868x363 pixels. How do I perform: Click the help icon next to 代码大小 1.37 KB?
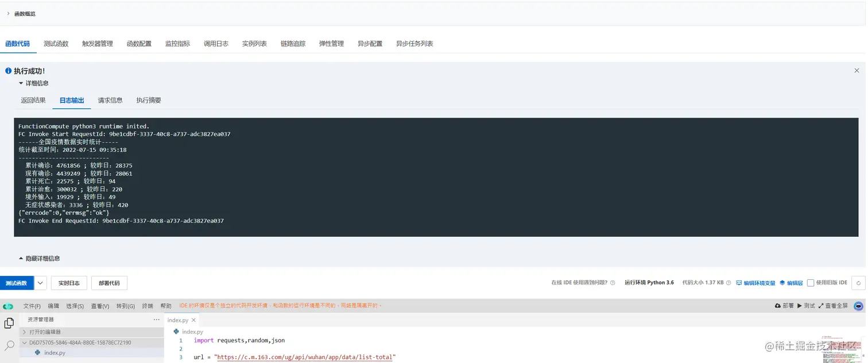728,283
